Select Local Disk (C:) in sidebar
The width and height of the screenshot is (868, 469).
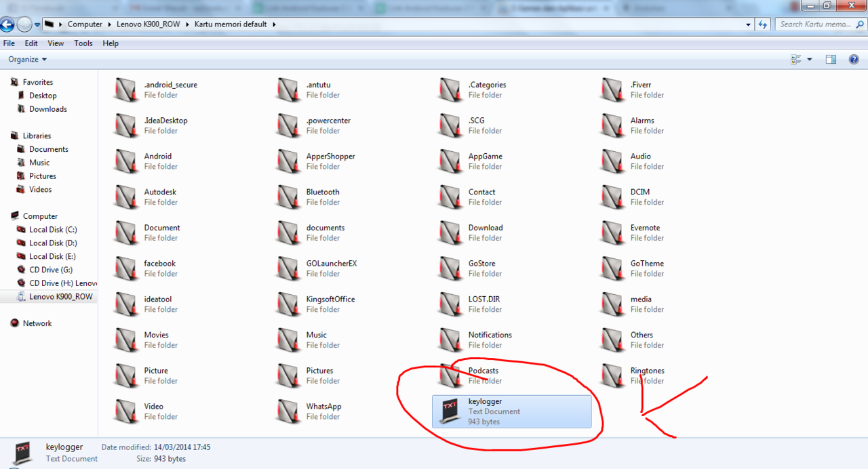click(53, 230)
